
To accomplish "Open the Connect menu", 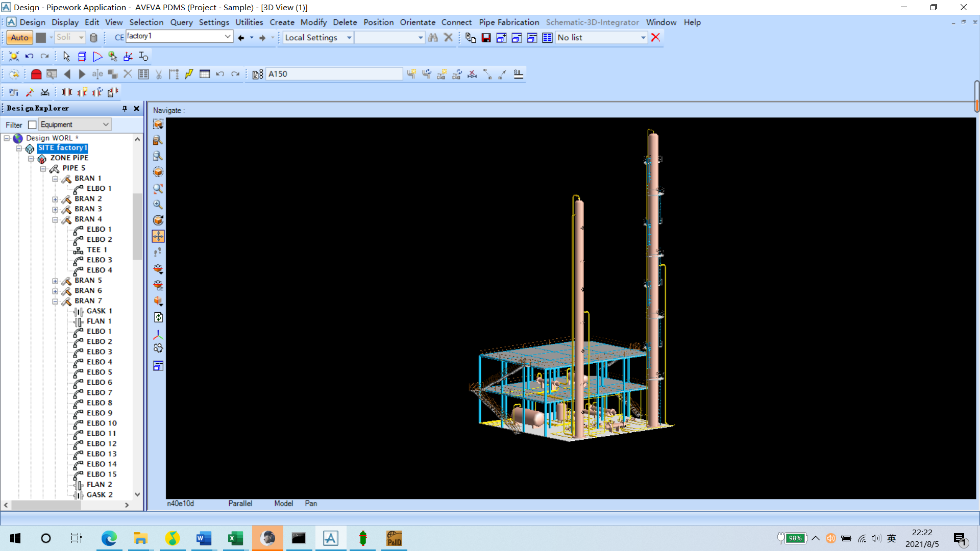I will click(x=456, y=22).
